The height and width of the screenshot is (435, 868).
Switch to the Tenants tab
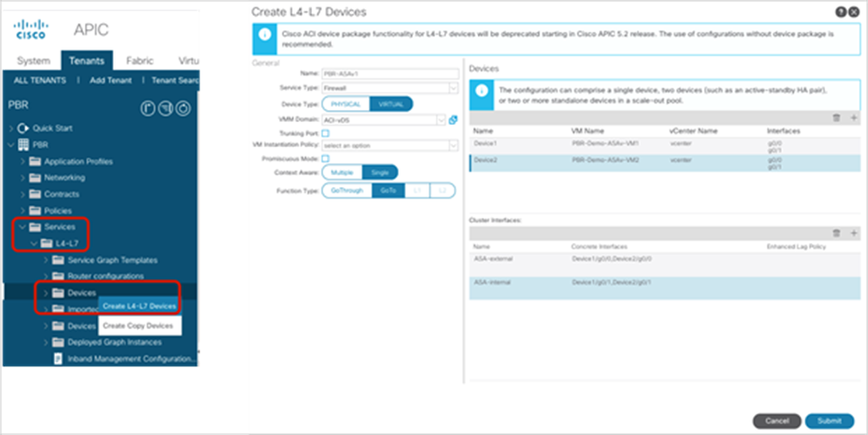tap(87, 61)
